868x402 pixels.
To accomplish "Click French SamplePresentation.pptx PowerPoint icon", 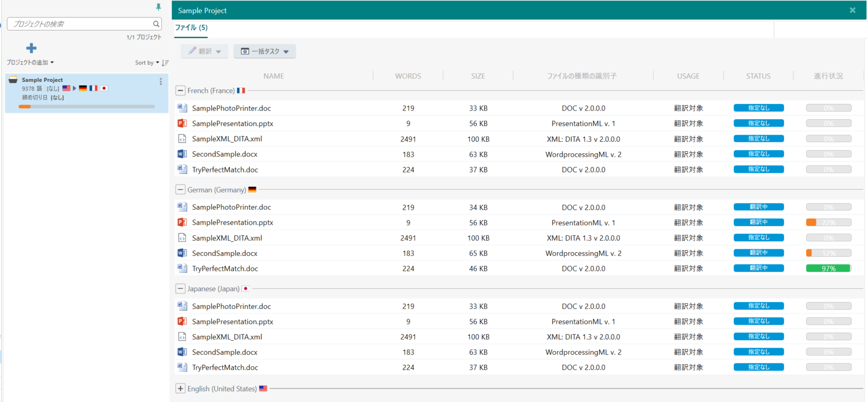I will pos(182,123).
